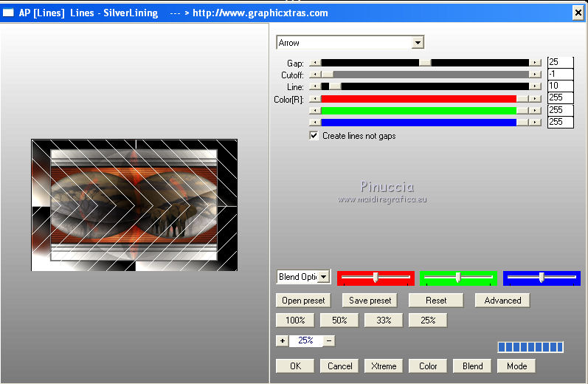Click the minus zoom-out icon
The width and height of the screenshot is (588, 384).
(x=329, y=340)
